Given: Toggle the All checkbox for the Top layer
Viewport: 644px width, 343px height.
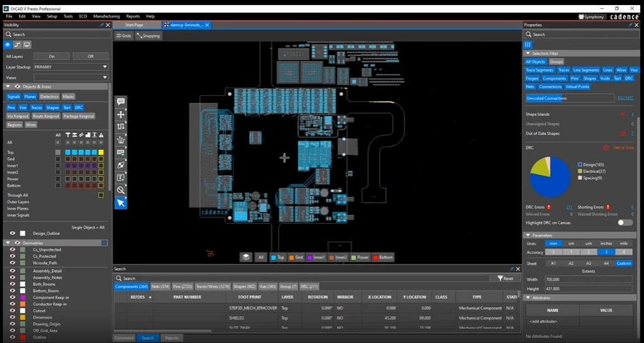Looking at the screenshot, I should click(x=58, y=152).
